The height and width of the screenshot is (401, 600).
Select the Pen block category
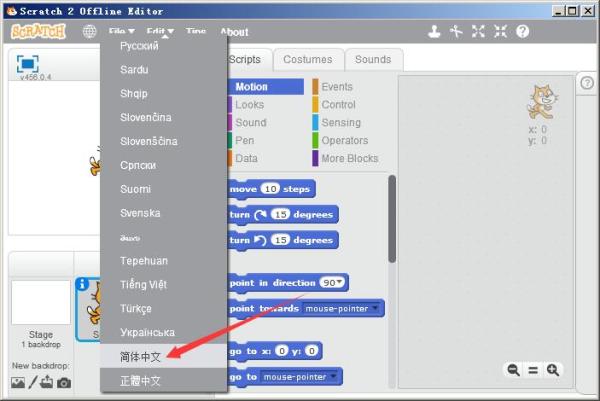click(245, 141)
